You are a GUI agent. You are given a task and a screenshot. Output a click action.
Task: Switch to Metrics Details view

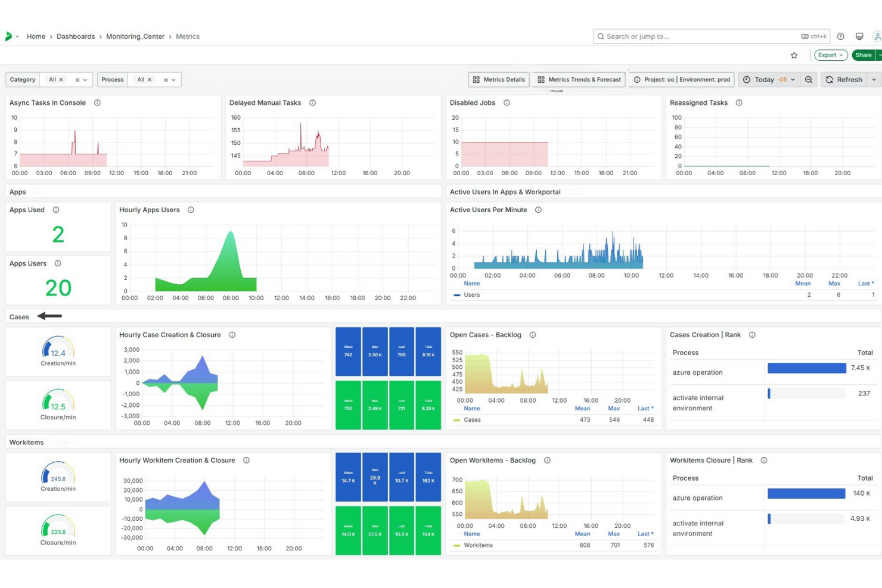tap(498, 79)
